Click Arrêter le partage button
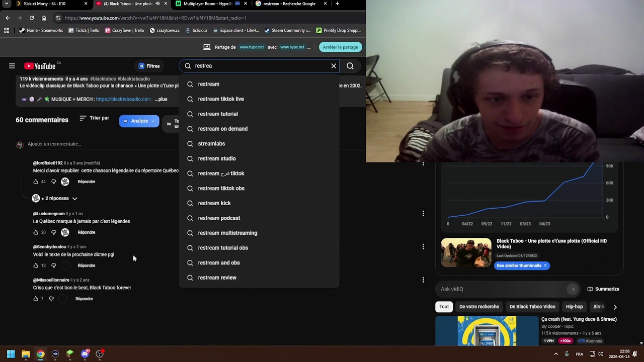The width and height of the screenshot is (644, 362). pos(341,47)
